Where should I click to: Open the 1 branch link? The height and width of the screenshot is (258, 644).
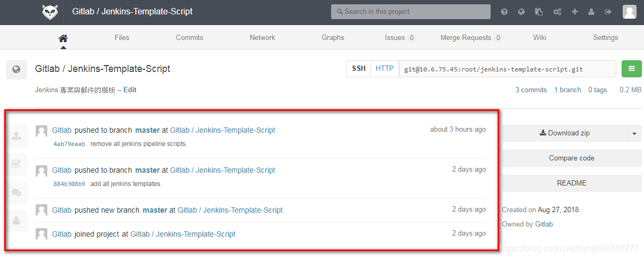(x=568, y=90)
